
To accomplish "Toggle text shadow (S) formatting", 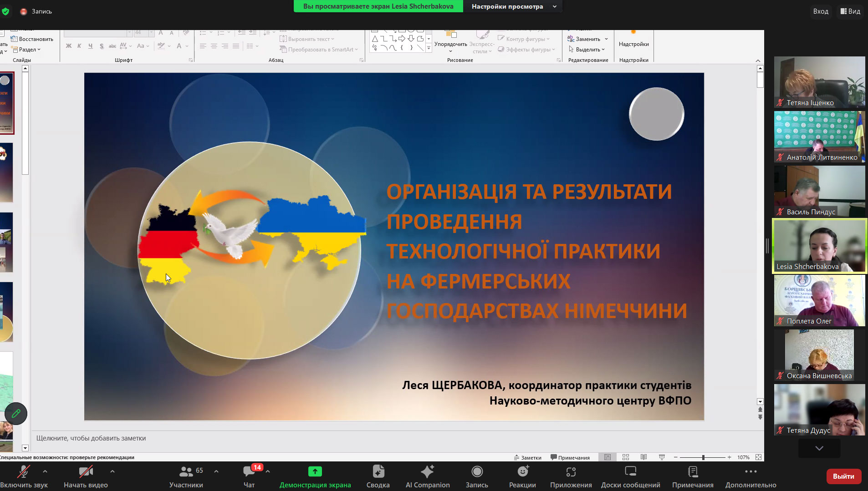I will click(102, 46).
